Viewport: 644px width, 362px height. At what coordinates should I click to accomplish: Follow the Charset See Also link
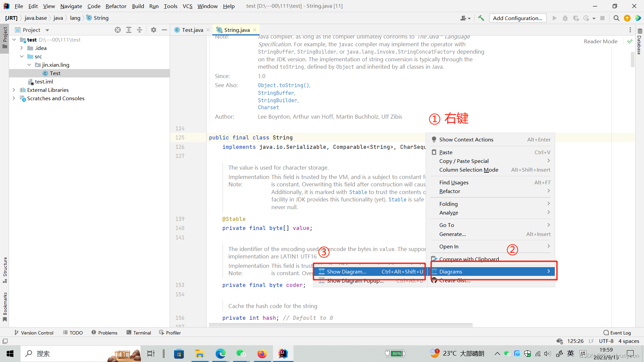coord(268,108)
